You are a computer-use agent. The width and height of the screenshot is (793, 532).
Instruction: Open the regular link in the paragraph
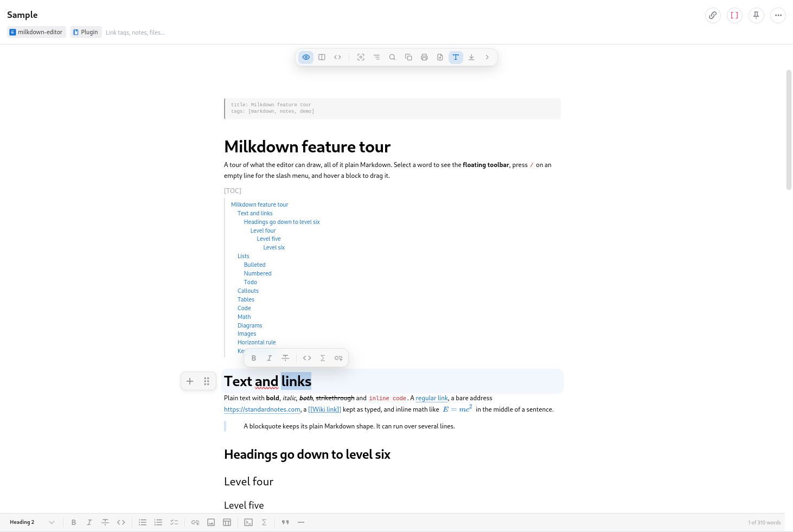(x=432, y=398)
